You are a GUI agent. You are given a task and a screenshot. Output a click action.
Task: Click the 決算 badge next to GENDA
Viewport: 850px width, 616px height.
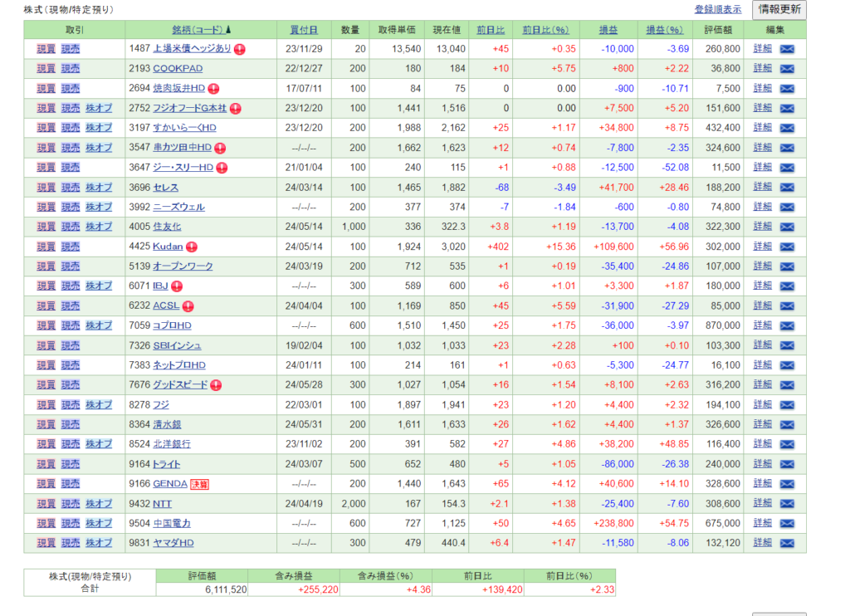(x=199, y=484)
